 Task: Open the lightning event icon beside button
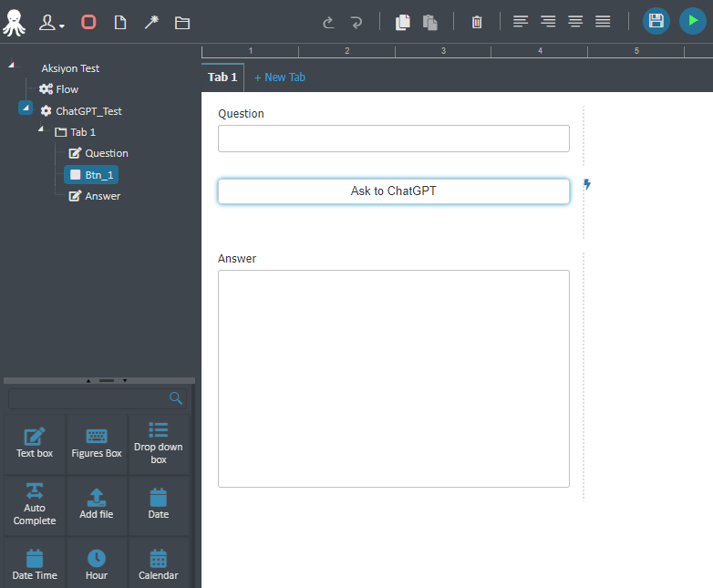[x=587, y=184]
